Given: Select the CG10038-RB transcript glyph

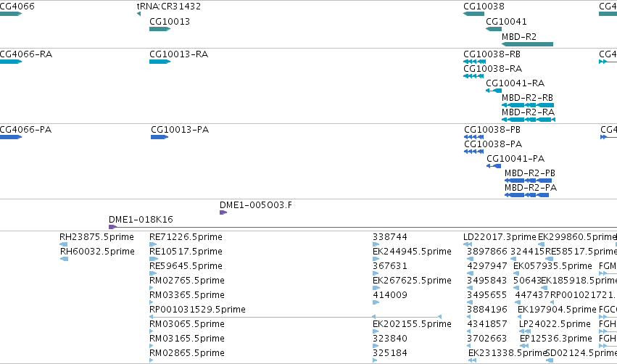Looking at the screenshot, I should pyautogui.click(x=475, y=62).
